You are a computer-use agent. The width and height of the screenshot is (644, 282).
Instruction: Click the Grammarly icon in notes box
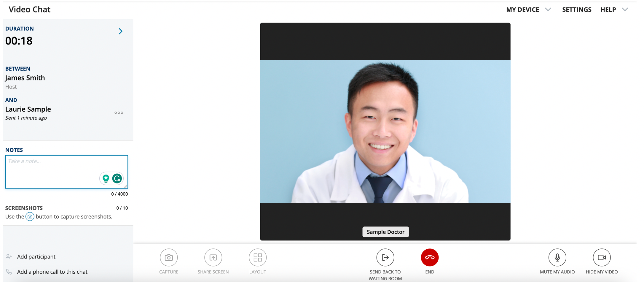[117, 178]
